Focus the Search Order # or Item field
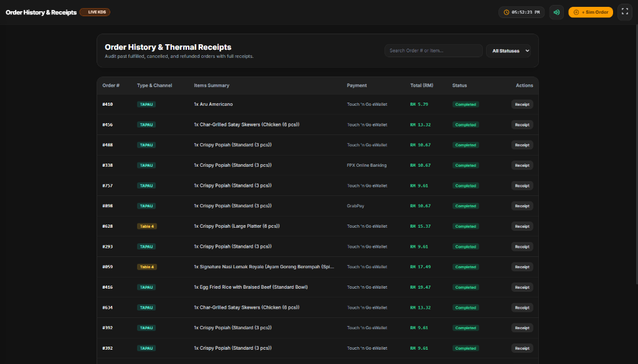 click(434, 51)
